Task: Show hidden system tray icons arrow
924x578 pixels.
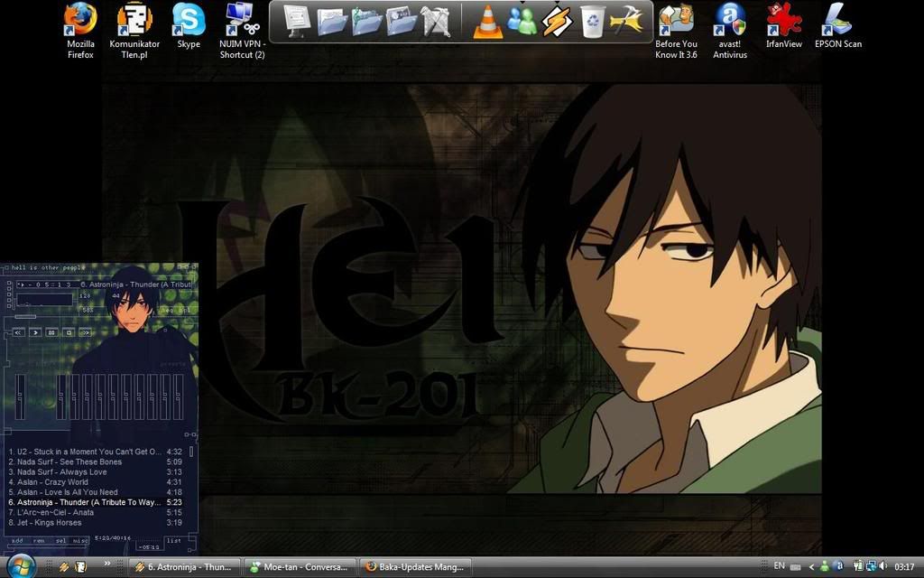Action: point(811,567)
